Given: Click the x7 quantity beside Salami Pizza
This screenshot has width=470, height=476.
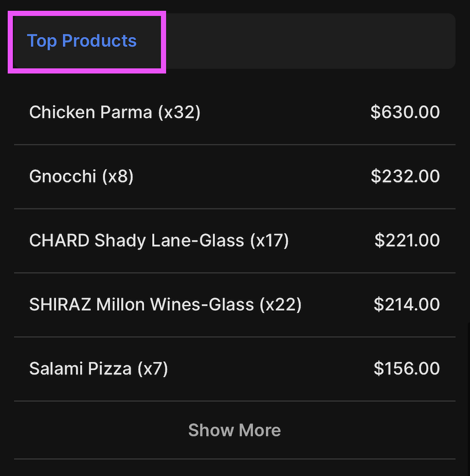Looking at the screenshot, I should [x=153, y=369].
